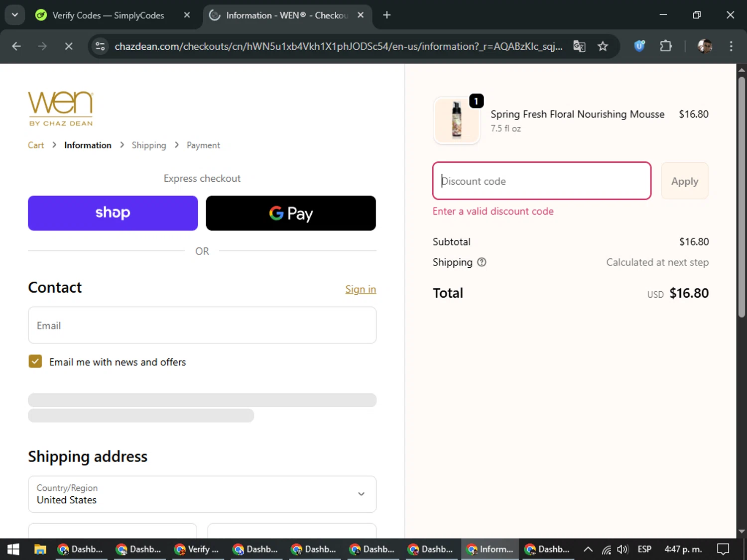This screenshot has height=560, width=747.
Task: Apply the discount code
Action: coord(685,181)
